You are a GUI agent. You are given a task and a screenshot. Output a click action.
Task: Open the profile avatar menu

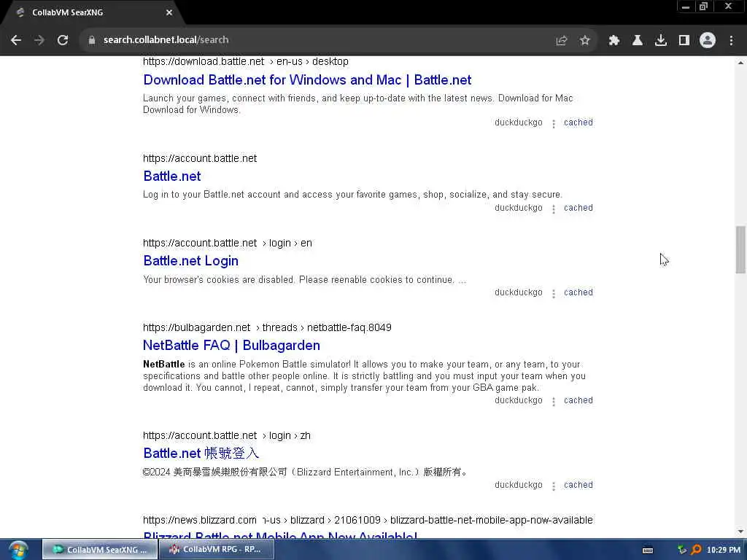click(708, 41)
